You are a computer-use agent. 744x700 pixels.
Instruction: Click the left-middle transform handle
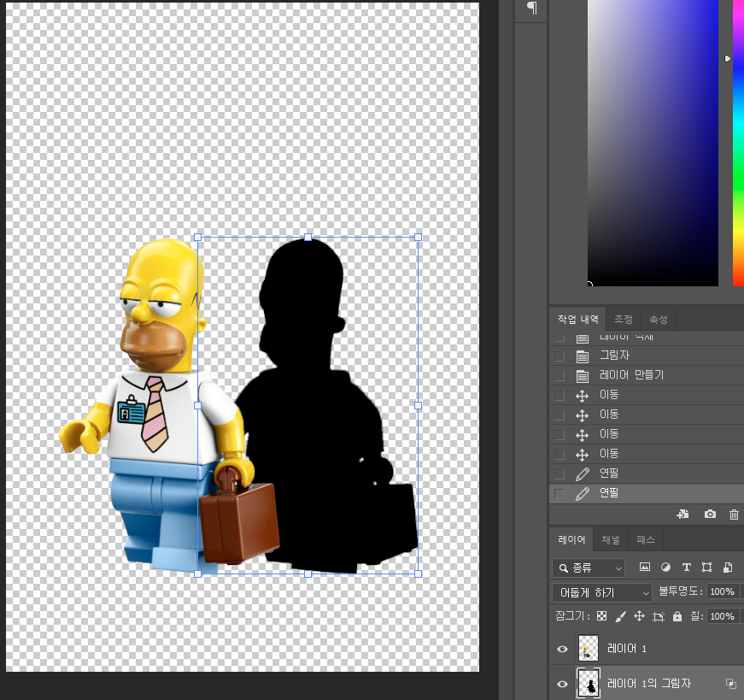[x=198, y=406]
